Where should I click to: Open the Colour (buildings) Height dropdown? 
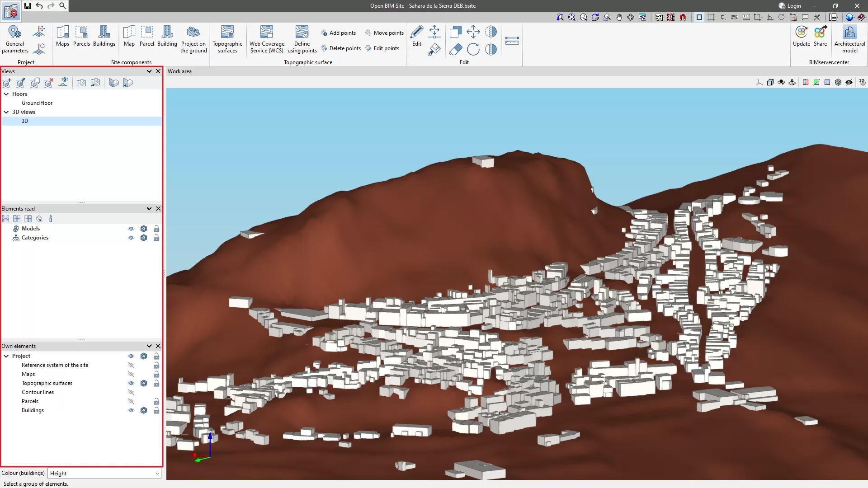coord(104,473)
